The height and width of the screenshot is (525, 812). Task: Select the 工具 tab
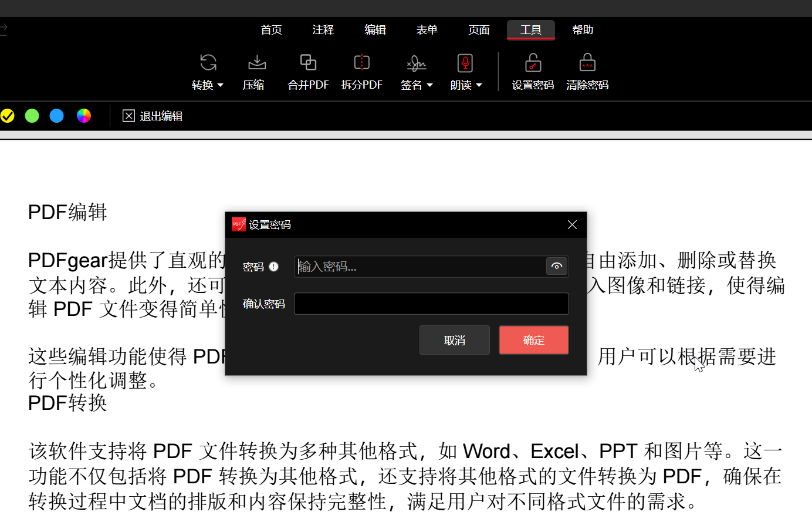pos(531,30)
